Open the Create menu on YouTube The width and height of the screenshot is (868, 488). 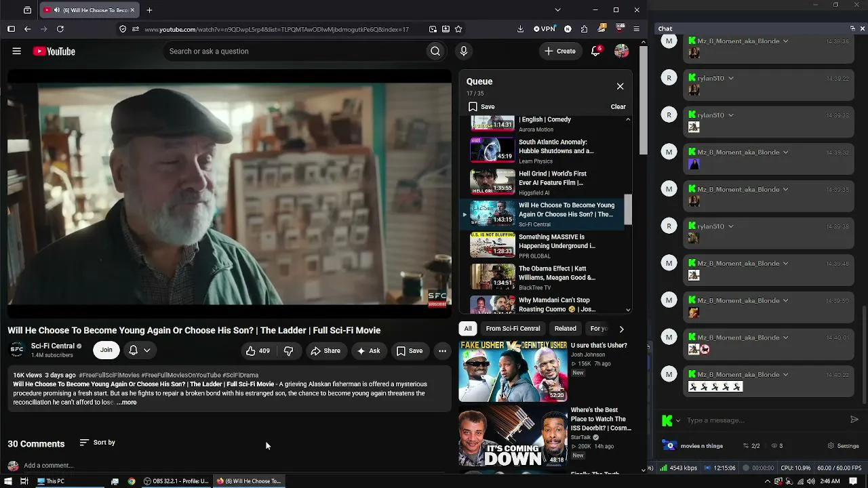pos(560,51)
